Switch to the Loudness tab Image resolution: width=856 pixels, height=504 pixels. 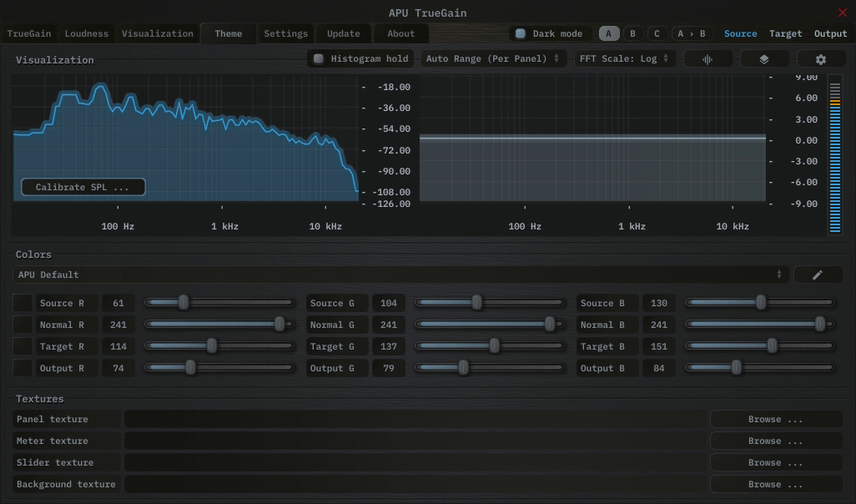tap(87, 34)
